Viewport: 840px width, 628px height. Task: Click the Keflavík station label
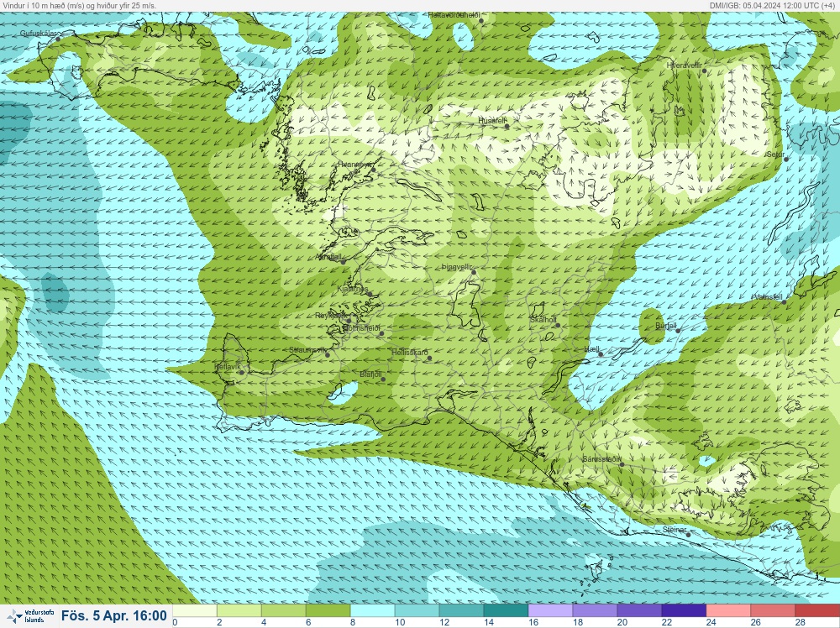[227, 367]
